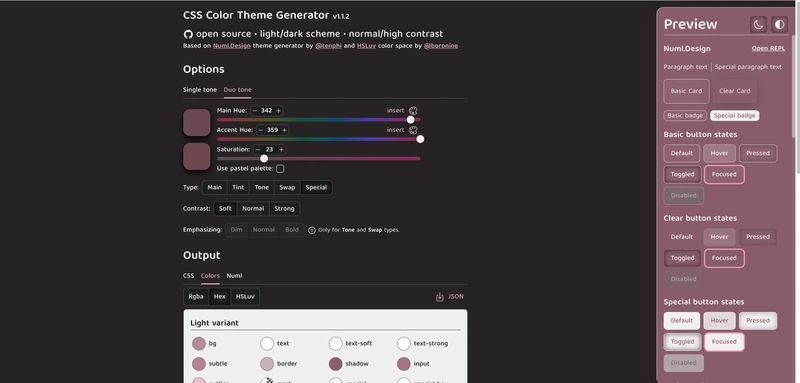The width and height of the screenshot is (800, 383).
Task: Choose Rgba color format
Action: [196, 296]
